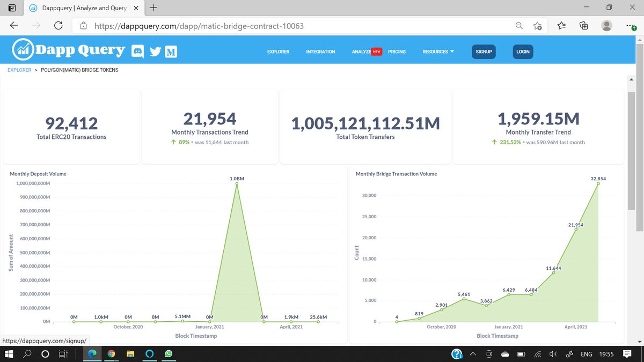The image size is (644, 362).
Task: Open volume speaker tray icon
Action: coord(553,354)
